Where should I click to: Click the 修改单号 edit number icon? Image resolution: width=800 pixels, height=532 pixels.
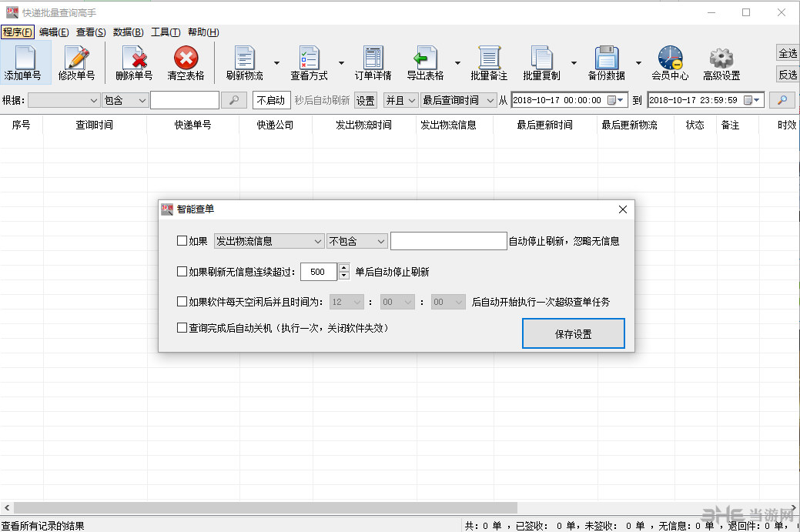[x=77, y=58]
